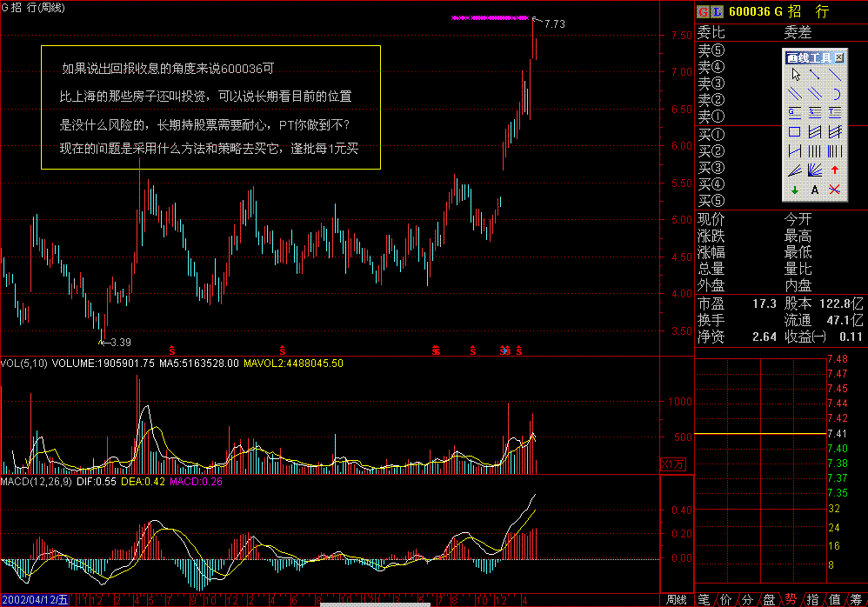
Task: Select the extended regression channel tool
Action: pyautogui.click(x=835, y=132)
